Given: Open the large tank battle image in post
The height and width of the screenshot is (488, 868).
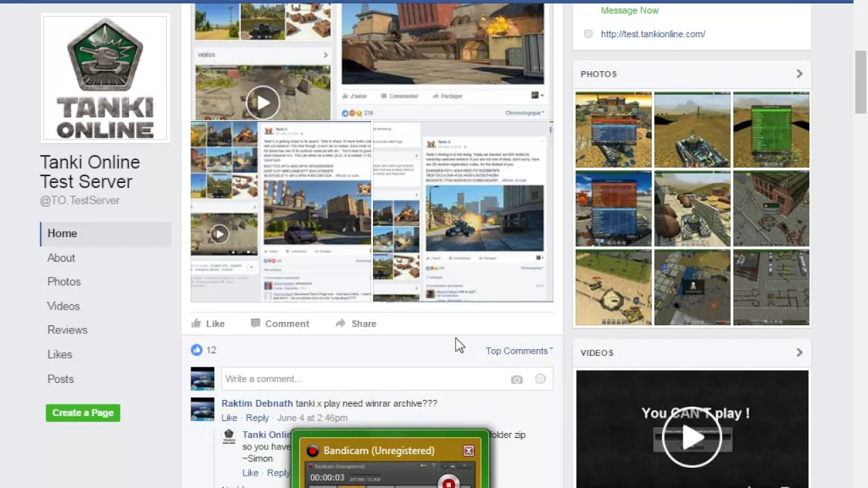Looking at the screenshot, I should tap(442, 43).
